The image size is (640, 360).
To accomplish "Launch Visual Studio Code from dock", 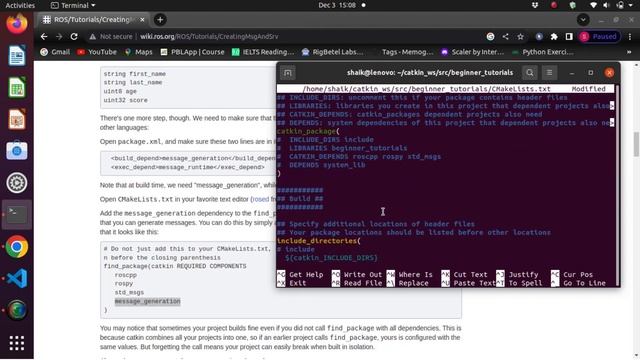I will pos(17,278).
